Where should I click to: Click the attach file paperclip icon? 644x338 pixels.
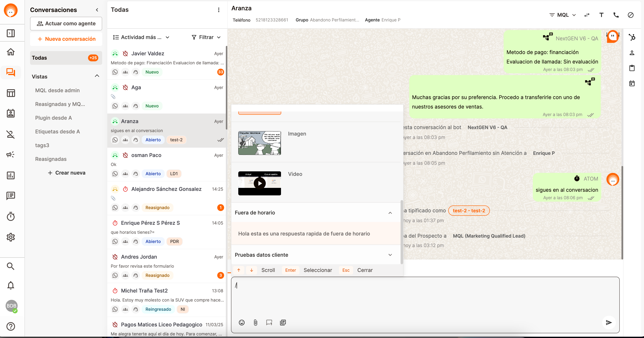coord(255,323)
